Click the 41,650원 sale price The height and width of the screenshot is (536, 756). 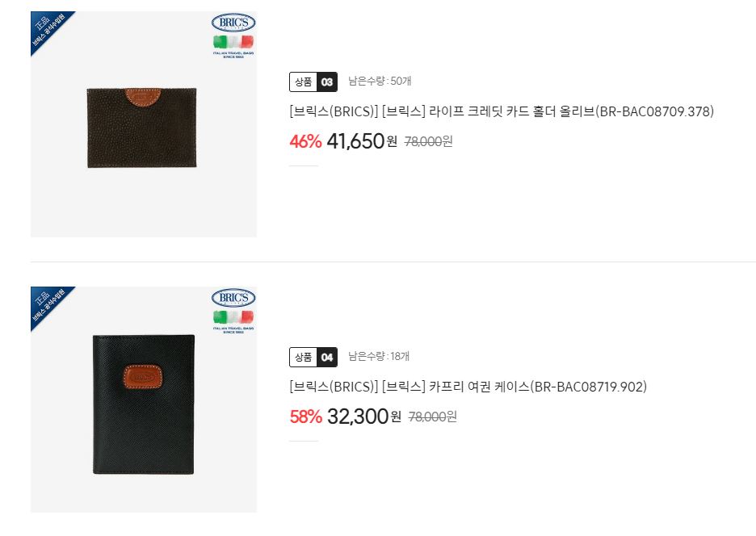pos(362,141)
